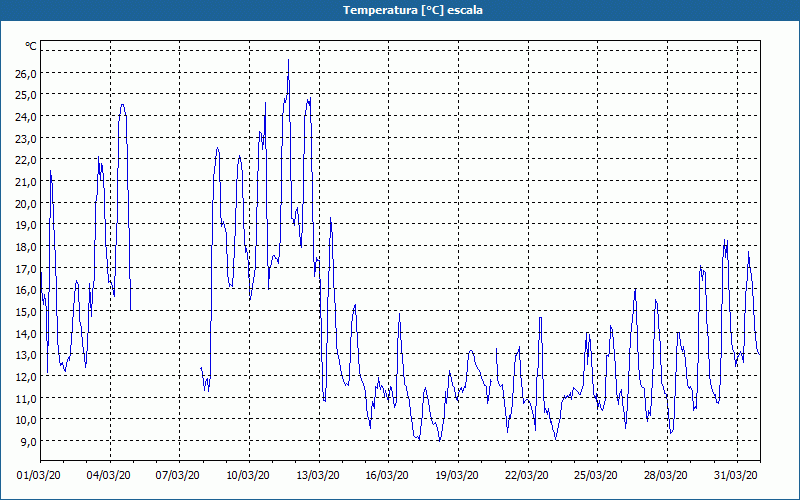Click the 16/03/20 date label
Viewport: 800px width, 500px height.
[387, 476]
